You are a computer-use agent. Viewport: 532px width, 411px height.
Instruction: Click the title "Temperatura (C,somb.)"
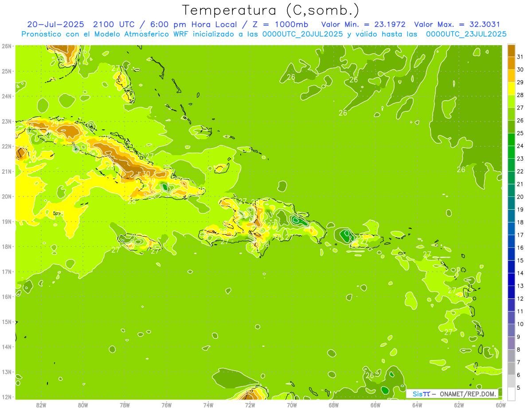tap(271, 10)
